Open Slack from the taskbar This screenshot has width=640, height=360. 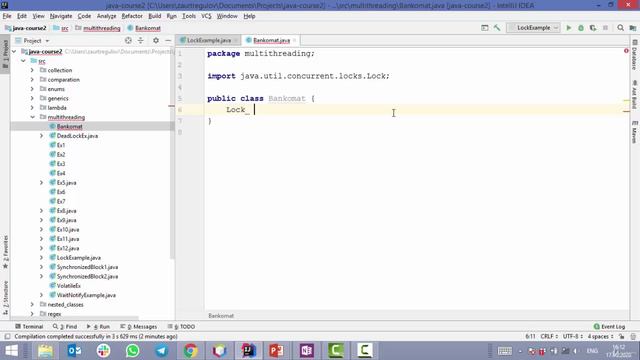coord(103,351)
